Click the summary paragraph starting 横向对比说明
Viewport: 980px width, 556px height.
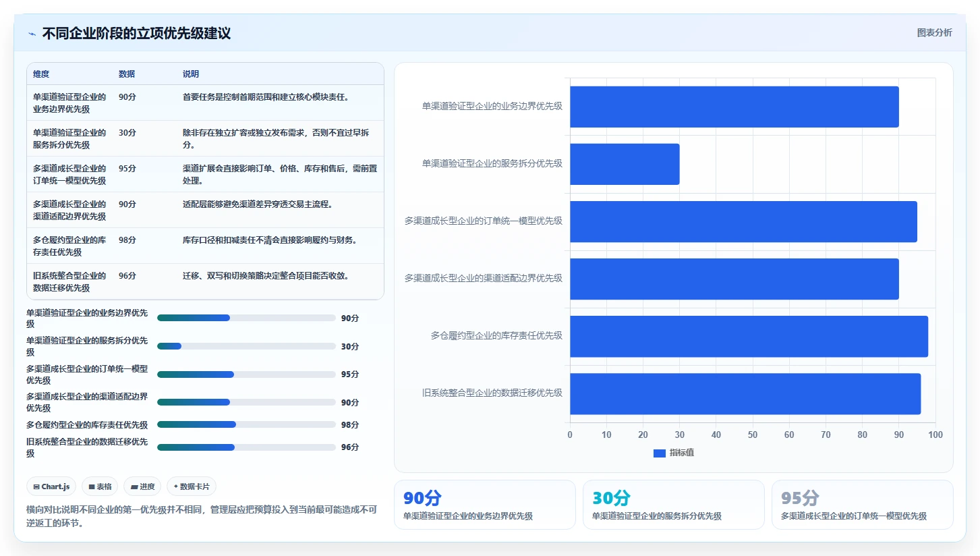click(x=201, y=516)
